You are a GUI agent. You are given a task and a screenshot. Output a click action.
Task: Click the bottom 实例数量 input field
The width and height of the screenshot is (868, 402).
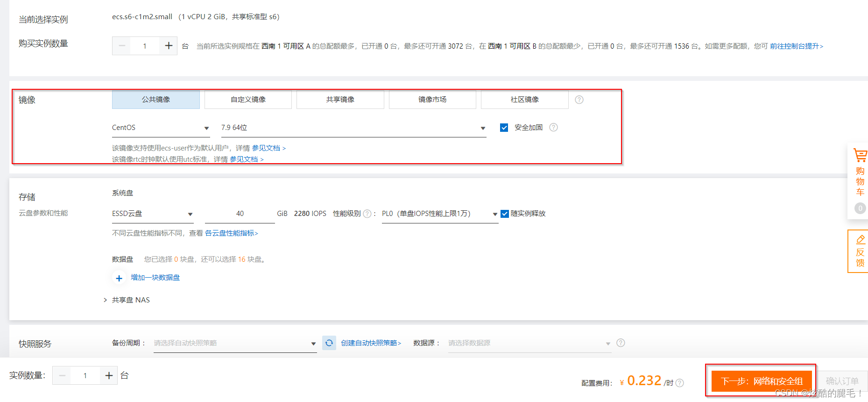coord(85,375)
